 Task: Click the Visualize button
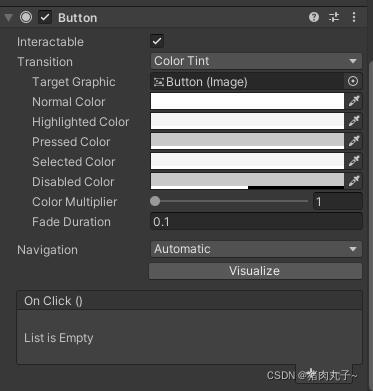(x=255, y=271)
